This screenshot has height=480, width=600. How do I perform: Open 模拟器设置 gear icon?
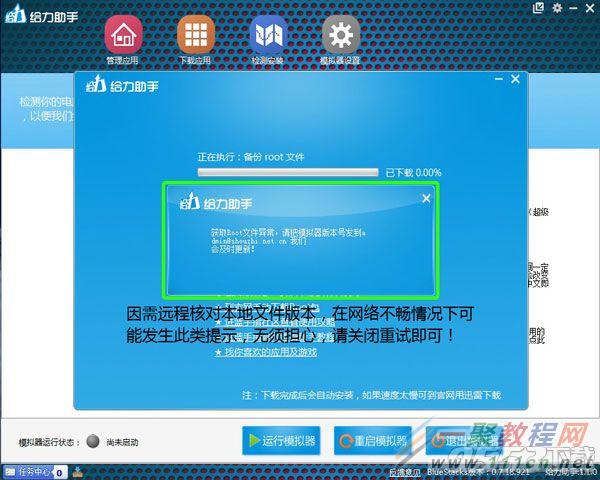341,35
